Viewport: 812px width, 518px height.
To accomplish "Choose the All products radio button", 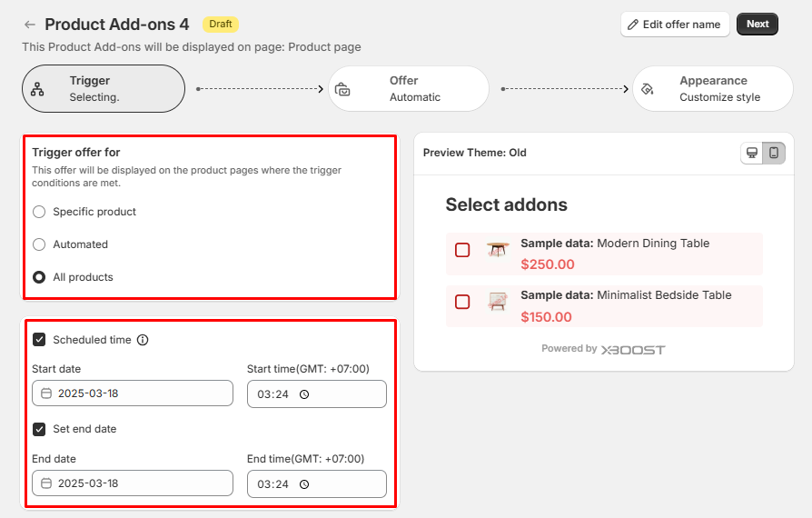I will [39, 277].
